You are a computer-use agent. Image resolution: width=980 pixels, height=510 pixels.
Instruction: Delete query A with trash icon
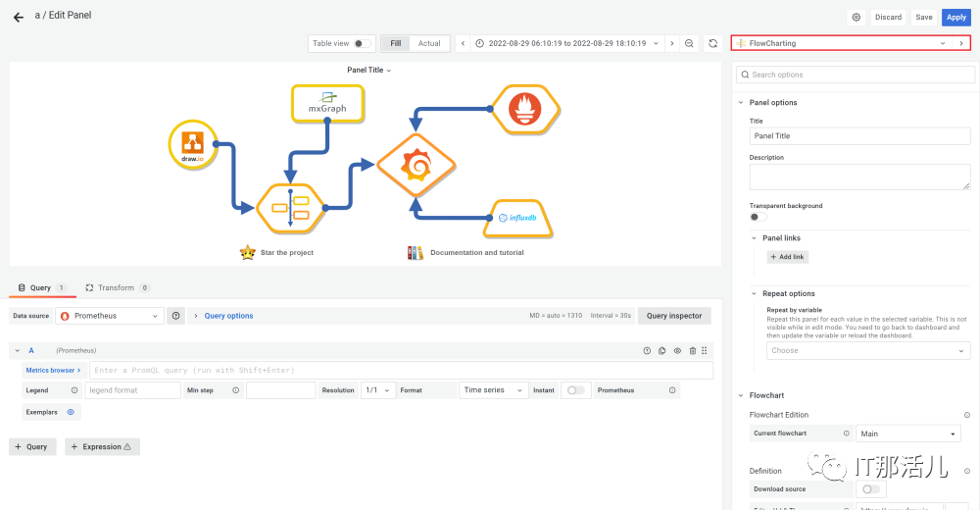(x=693, y=350)
